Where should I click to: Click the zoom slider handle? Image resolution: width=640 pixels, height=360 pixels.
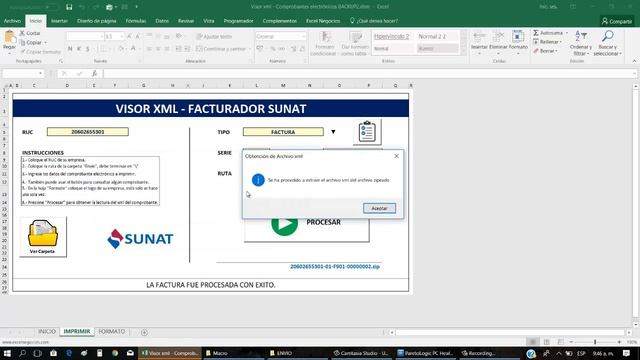pos(595,342)
